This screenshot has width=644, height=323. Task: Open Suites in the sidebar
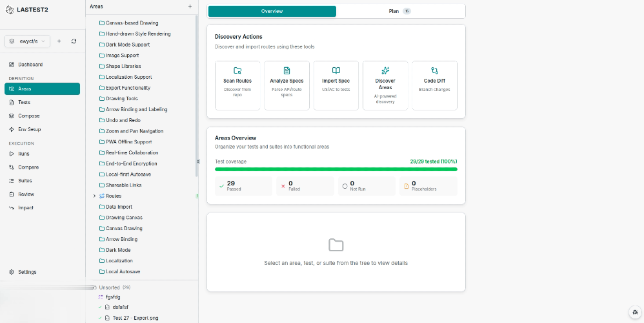[43, 181]
